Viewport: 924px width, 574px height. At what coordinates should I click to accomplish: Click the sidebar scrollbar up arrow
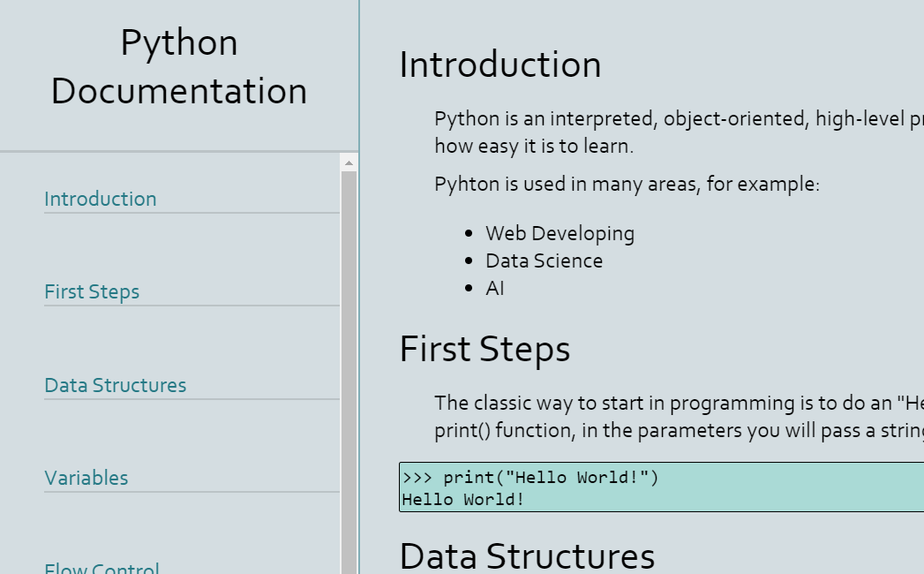click(349, 162)
